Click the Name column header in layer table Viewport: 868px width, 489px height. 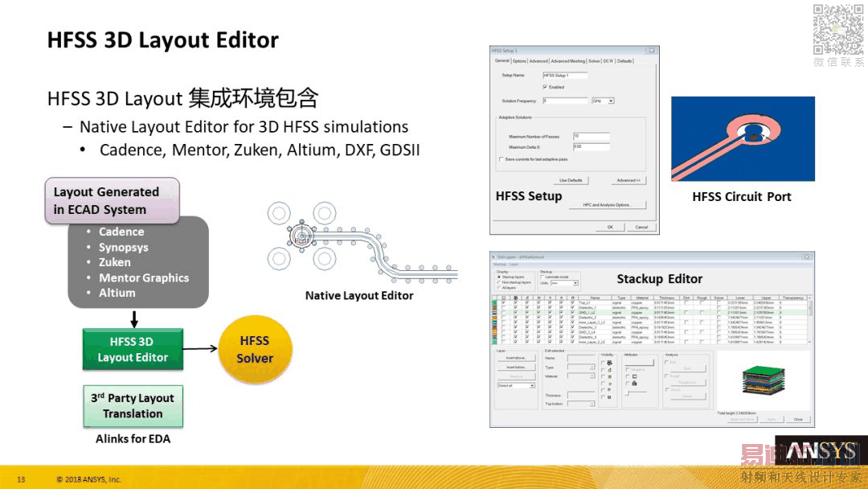coord(595,298)
